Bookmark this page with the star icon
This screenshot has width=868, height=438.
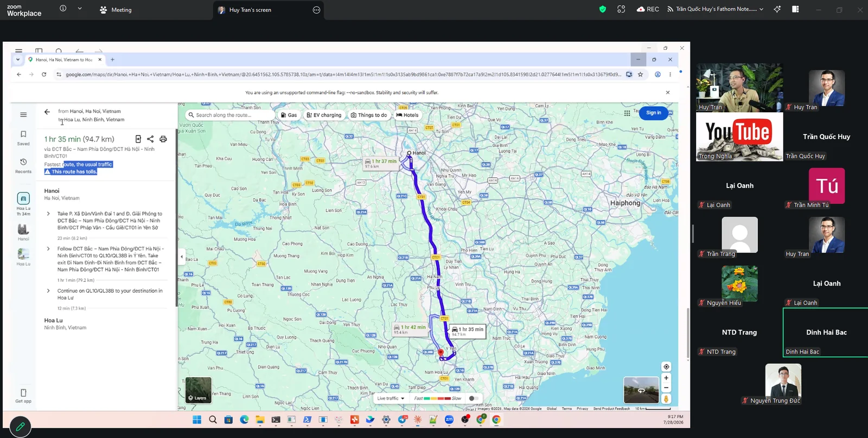tap(641, 74)
